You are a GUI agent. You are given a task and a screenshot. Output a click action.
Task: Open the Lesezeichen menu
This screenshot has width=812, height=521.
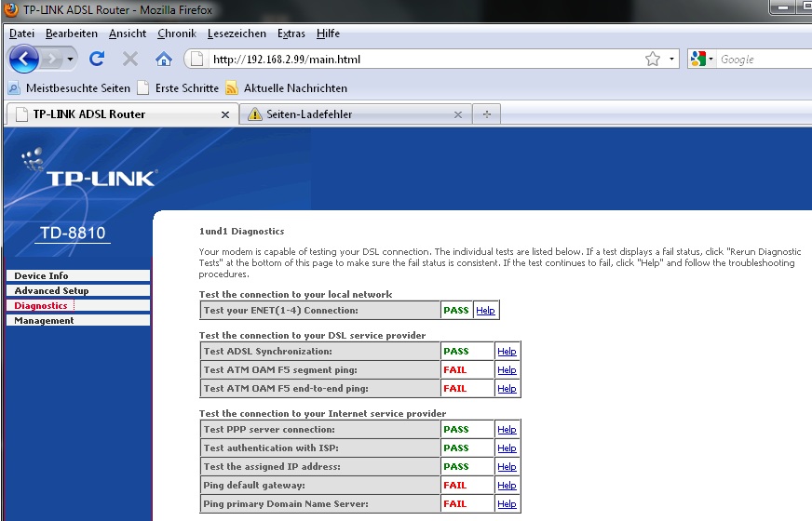pos(237,33)
